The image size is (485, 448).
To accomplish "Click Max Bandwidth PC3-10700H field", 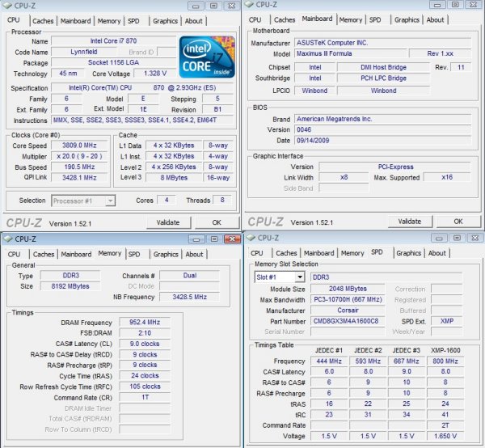I will (348, 299).
